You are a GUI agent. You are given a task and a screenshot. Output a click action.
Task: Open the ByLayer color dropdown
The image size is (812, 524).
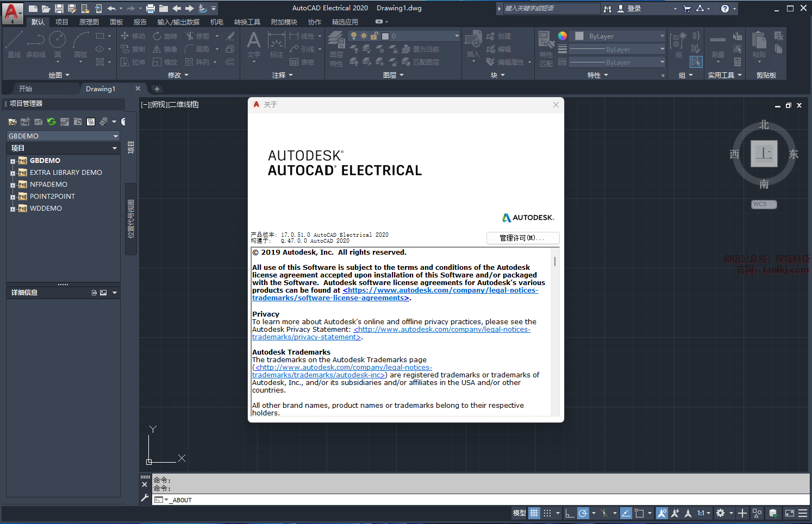661,36
